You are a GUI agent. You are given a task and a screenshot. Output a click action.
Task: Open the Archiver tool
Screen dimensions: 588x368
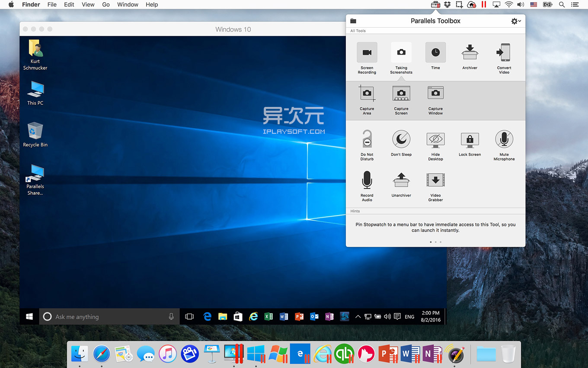pyautogui.click(x=470, y=56)
